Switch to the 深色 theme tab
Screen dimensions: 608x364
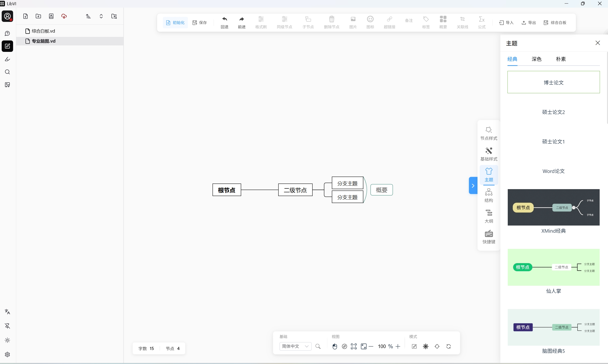(x=537, y=59)
